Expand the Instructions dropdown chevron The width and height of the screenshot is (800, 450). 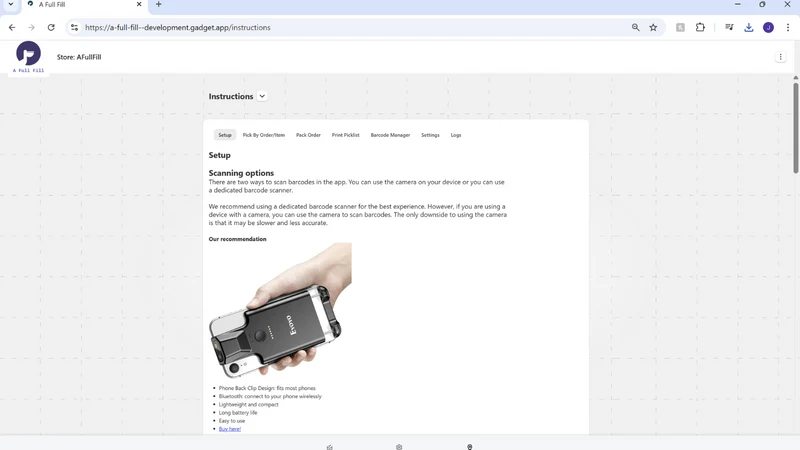[x=262, y=96]
